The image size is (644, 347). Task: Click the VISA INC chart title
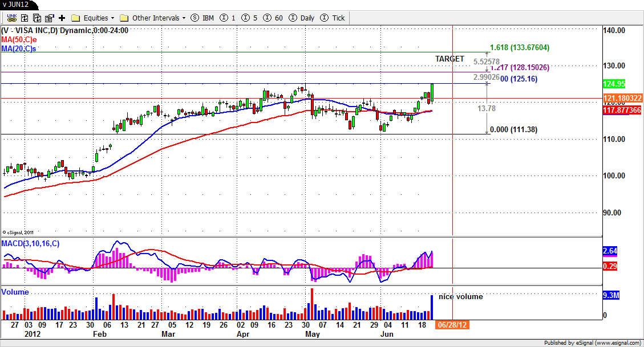(64, 30)
